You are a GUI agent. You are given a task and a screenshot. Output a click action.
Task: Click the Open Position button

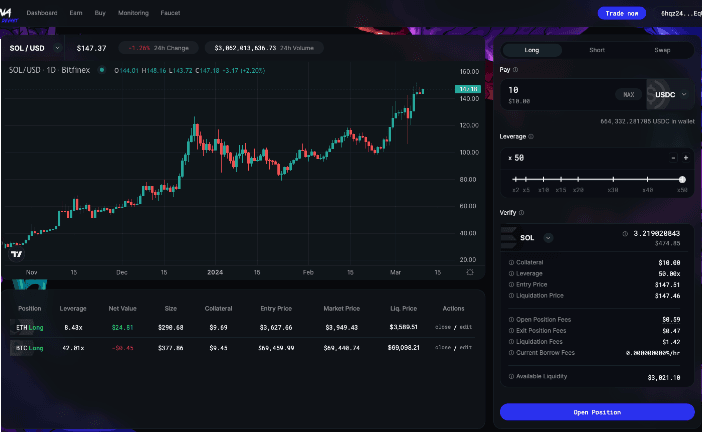point(596,412)
